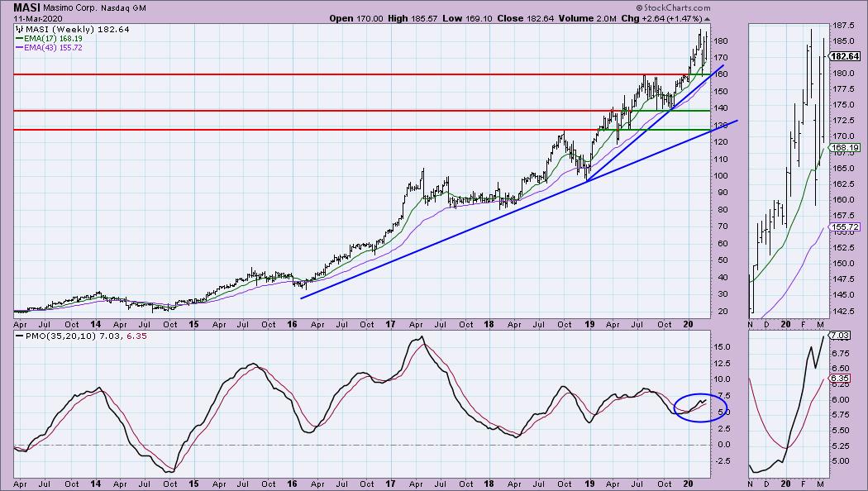This screenshot has height=491, width=868.
Task: Click the bar-style icon before MASI (Weekly)
Action: (x=19, y=29)
